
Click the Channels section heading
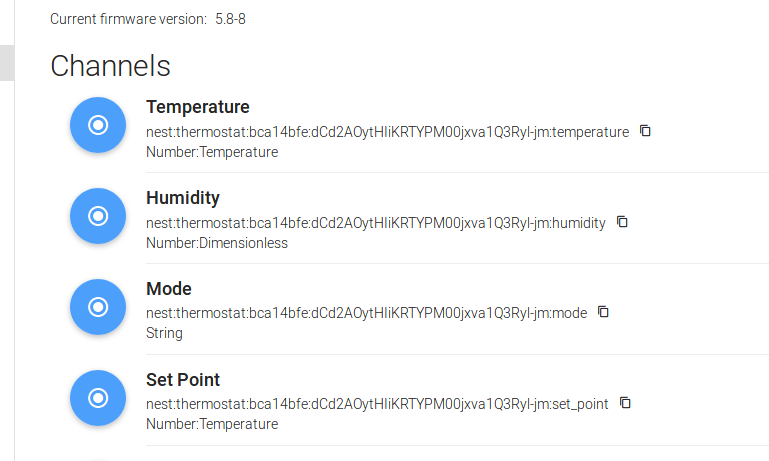110,66
